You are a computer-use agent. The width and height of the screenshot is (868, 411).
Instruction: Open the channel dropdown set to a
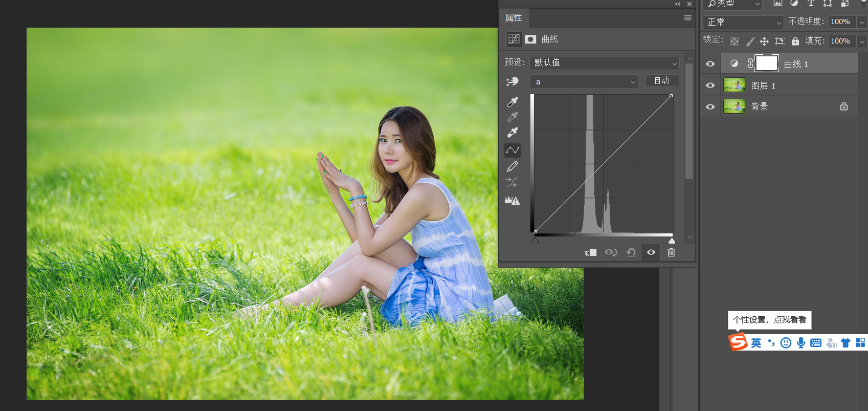[x=584, y=82]
